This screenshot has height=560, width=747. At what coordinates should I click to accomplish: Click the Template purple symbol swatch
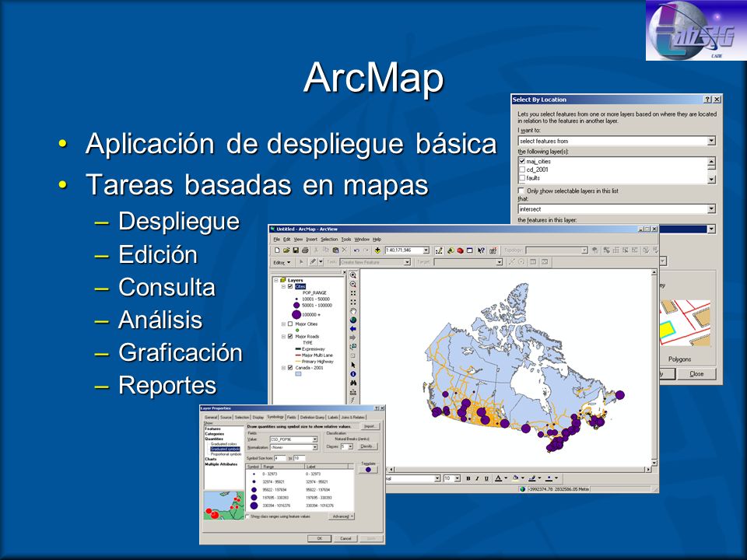(x=368, y=470)
